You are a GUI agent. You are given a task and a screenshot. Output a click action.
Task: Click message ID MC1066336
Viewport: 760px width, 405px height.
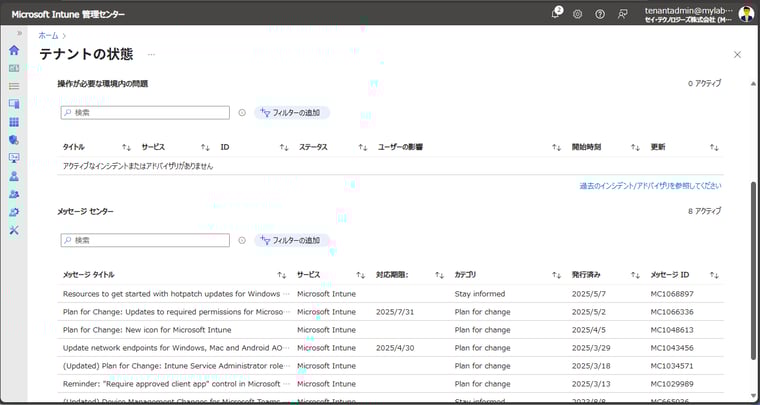(672, 312)
